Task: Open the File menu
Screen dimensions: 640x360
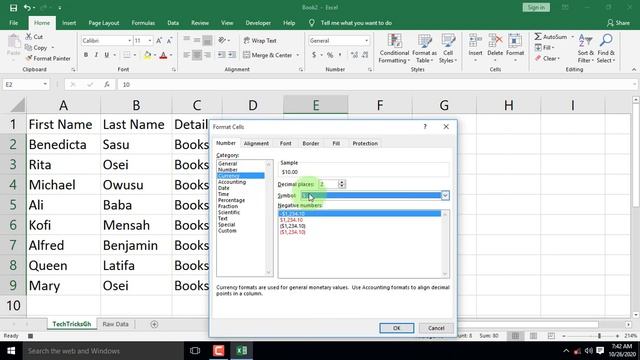Action: (x=13, y=23)
